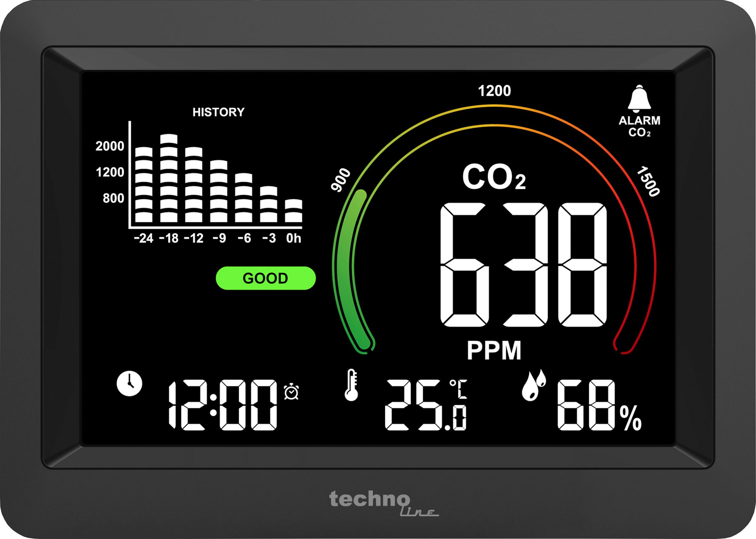Click the large CO2 label inside gauge
This screenshot has height=539, width=756.
[494, 177]
